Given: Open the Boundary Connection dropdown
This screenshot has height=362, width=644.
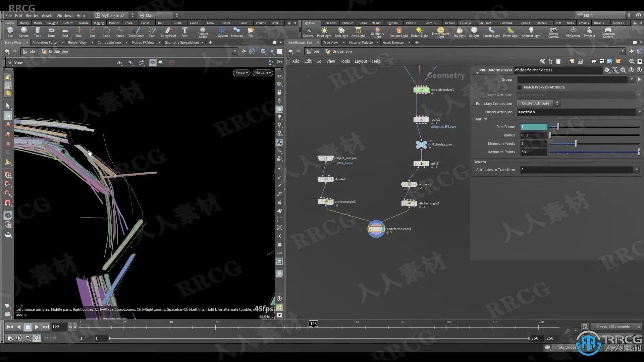Looking at the screenshot, I should [x=539, y=103].
